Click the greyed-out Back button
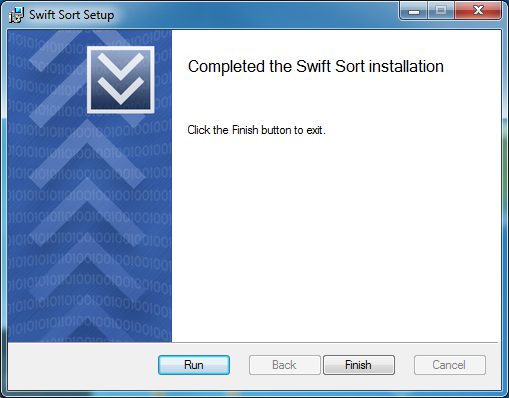509x398 pixels. pos(284,365)
